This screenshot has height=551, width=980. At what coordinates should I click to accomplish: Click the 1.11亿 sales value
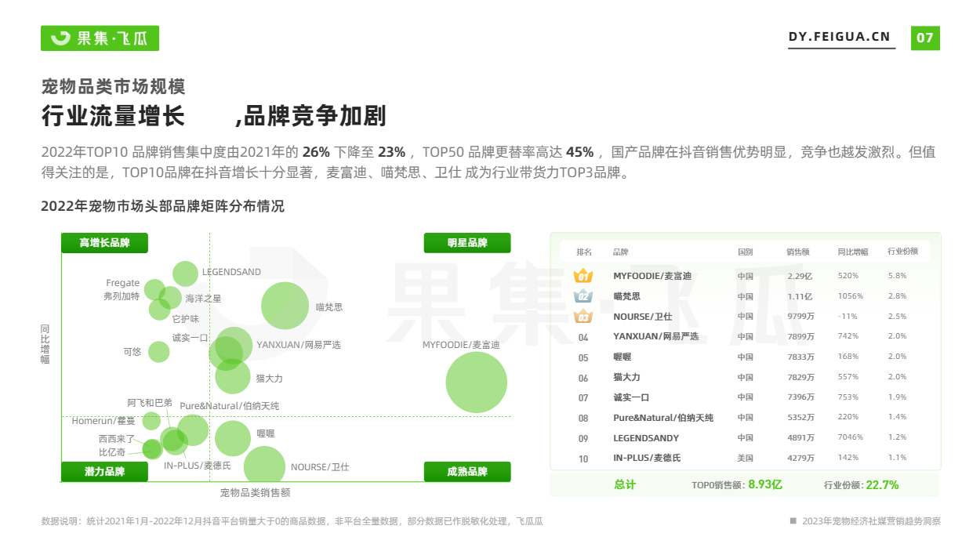click(x=800, y=296)
